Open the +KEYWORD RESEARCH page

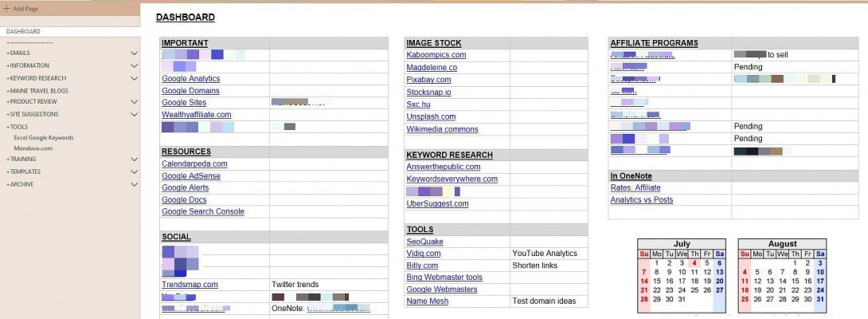pyautogui.click(x=36, y=78)
